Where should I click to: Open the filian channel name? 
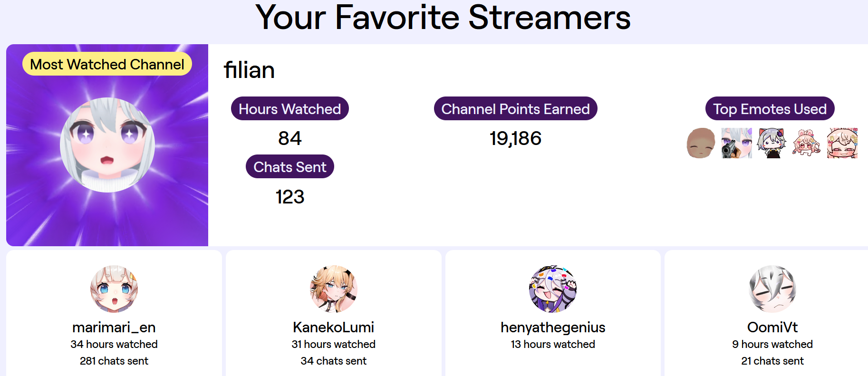(x=249, y=70)
